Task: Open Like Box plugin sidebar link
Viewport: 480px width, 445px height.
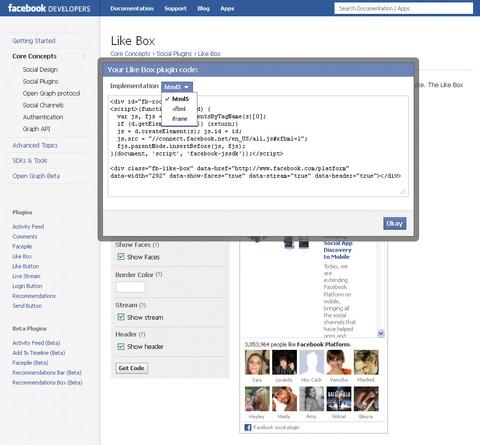Action: 22,256
